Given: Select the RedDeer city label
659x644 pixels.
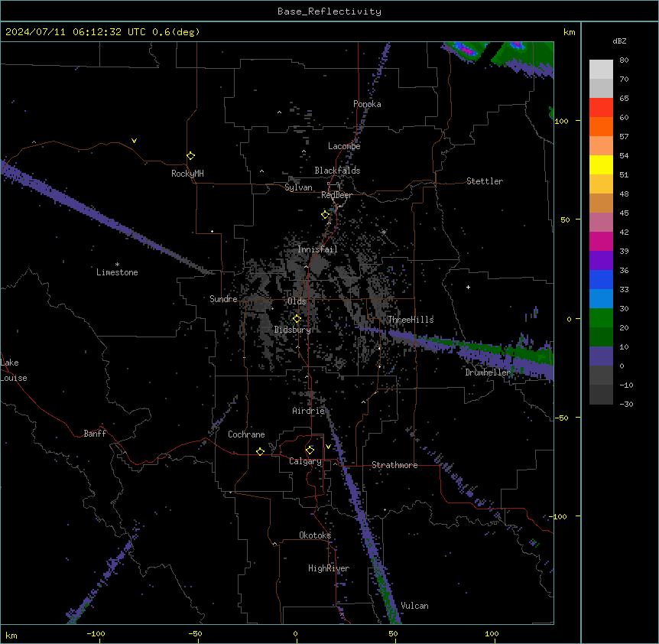Looking at the screenshot, I should click(x=336, y=195).
